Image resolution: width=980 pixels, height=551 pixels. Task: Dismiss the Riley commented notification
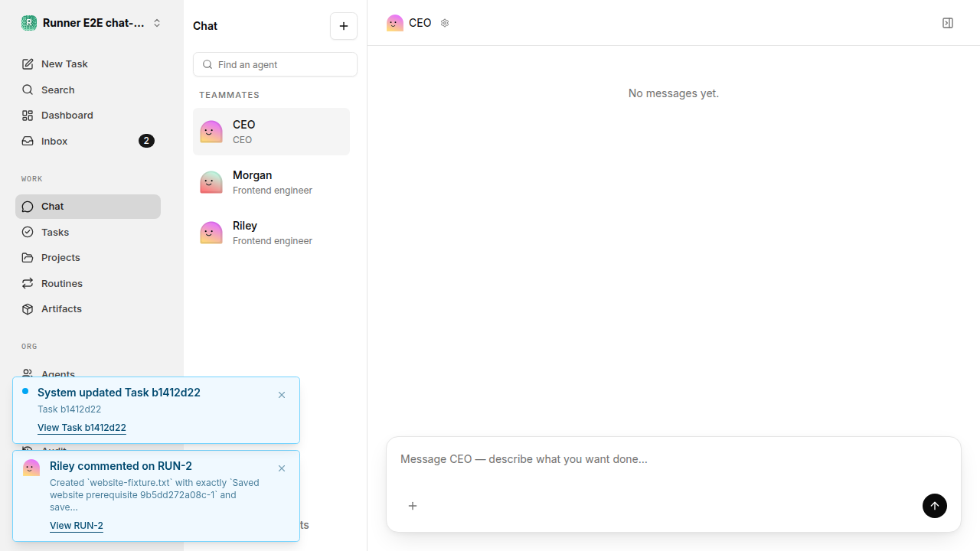point(282,468)
